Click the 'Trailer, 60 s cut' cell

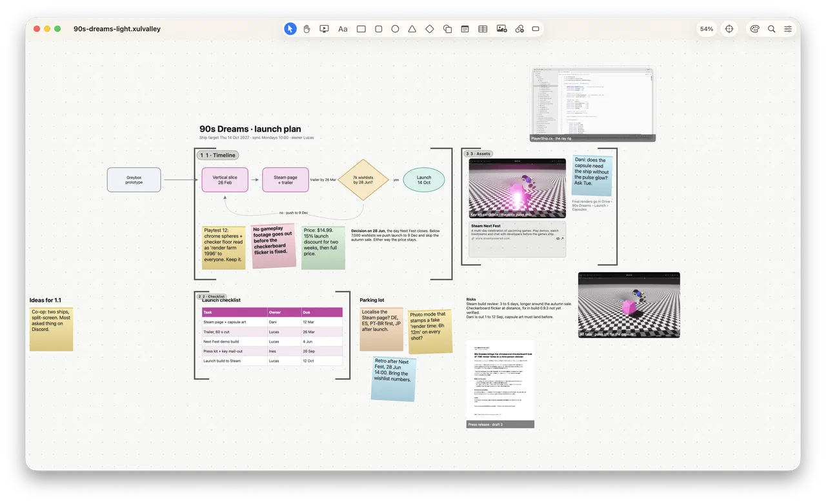point(234,332)
